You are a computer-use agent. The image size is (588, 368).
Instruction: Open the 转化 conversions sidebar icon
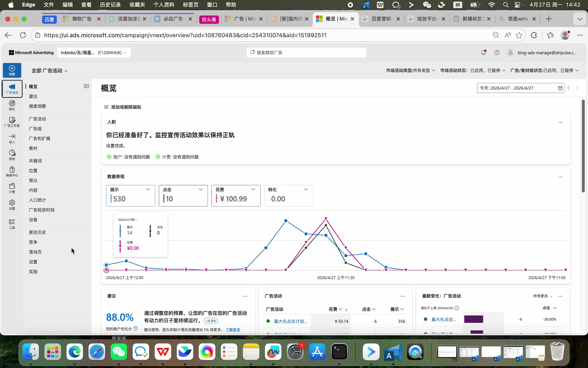pyautogui.click(x=12, y=105)
